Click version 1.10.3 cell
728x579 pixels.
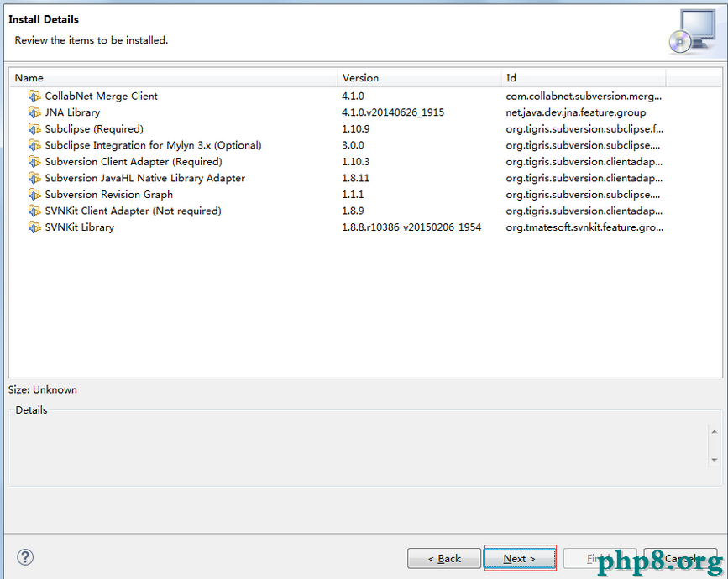coord(356,161)
